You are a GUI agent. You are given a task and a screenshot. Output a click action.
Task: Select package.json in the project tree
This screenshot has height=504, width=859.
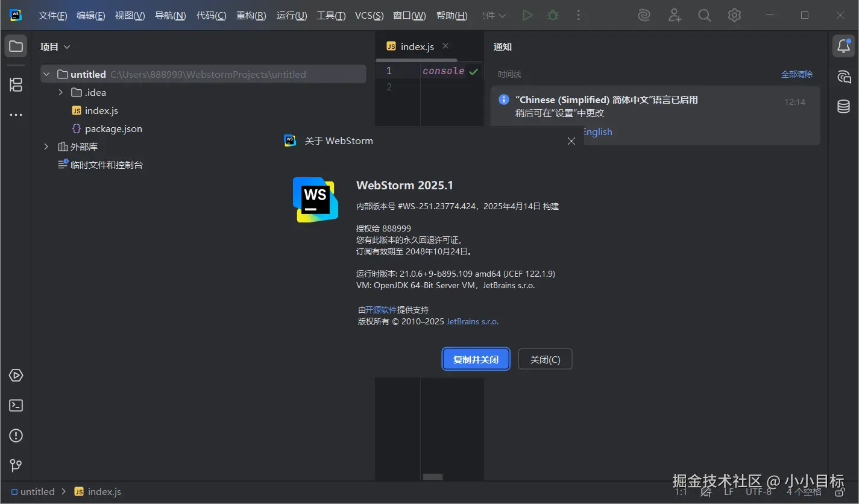point(113,128)
